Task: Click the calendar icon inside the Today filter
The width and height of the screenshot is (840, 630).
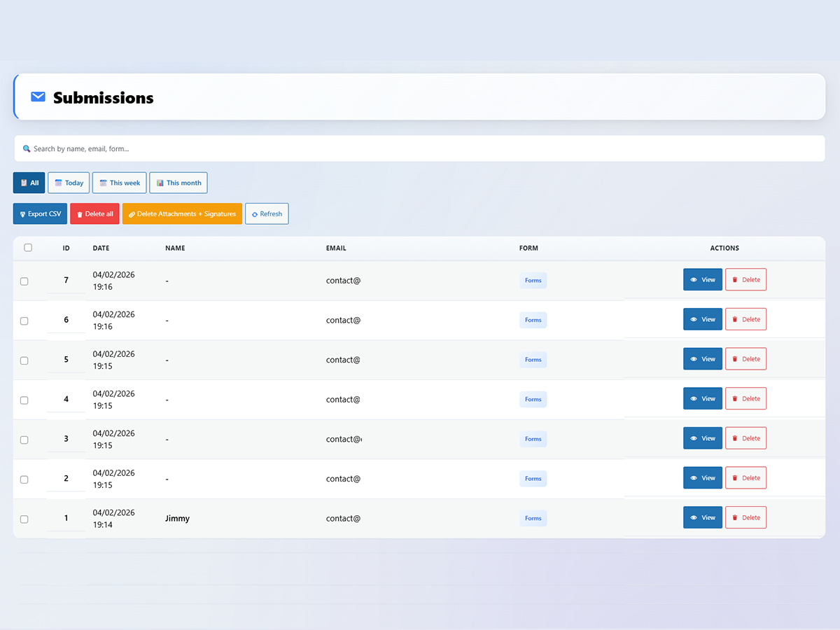Action: [x=58, y=183]
